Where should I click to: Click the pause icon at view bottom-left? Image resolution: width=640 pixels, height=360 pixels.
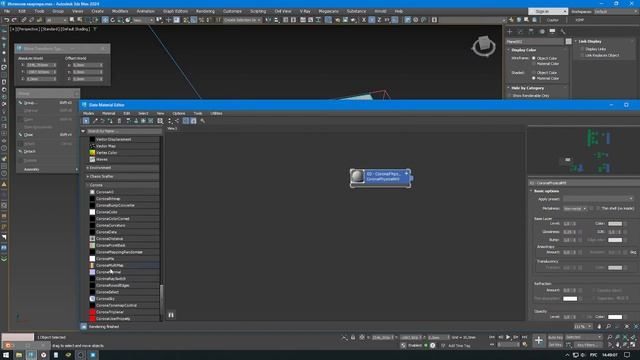(x=171, y=315)
